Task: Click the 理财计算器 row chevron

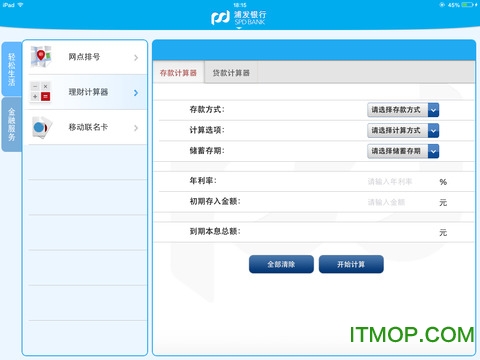Action: (136, 93)
